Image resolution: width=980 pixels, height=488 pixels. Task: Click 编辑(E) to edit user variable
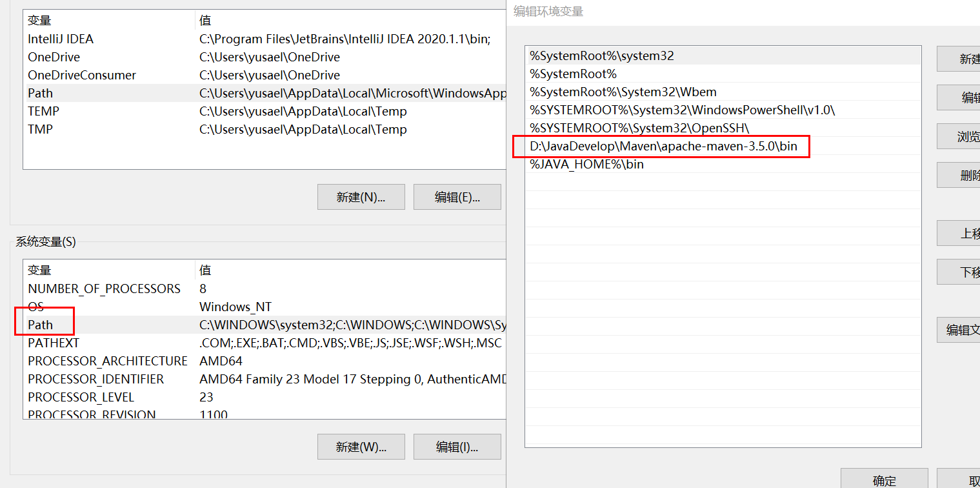coord(457,197)
